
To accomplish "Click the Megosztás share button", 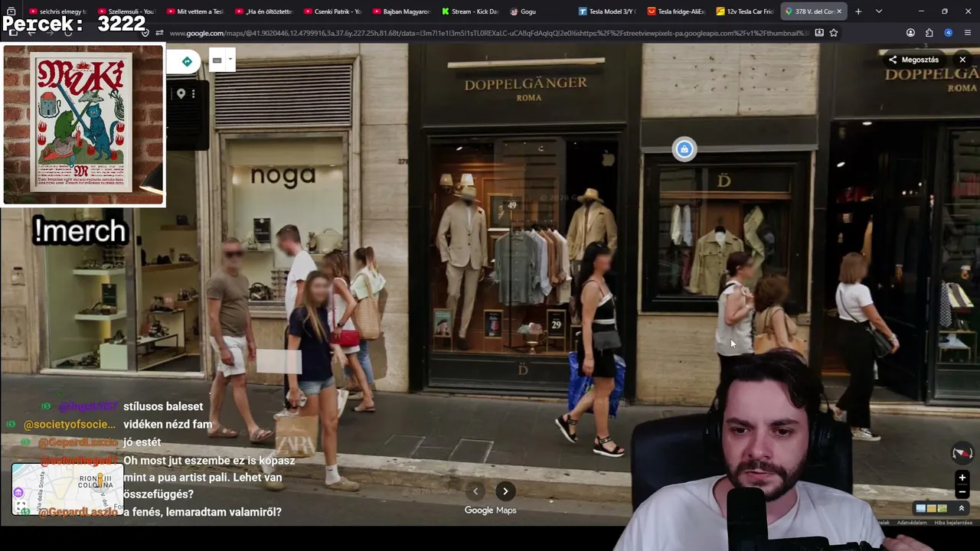I will tap(913, 60).
